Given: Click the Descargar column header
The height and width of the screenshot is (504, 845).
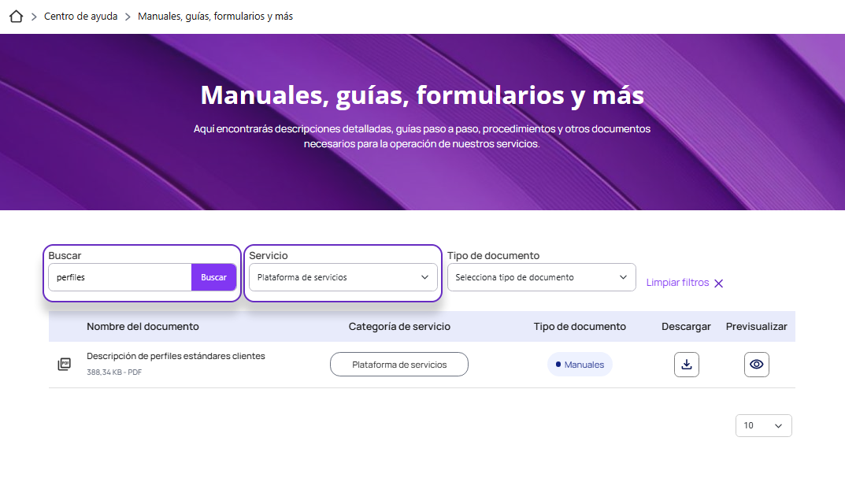Looking at the screenshot, I should (685, 326).
